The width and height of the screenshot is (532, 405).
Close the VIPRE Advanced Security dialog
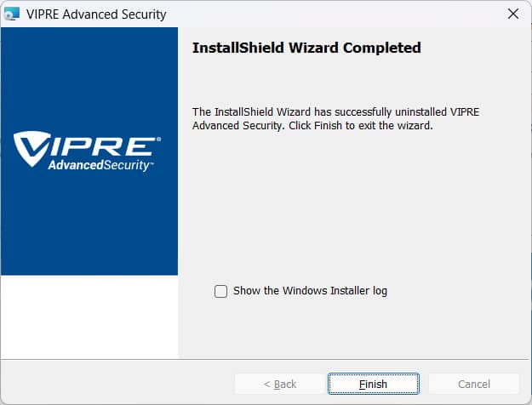[513, 14]
